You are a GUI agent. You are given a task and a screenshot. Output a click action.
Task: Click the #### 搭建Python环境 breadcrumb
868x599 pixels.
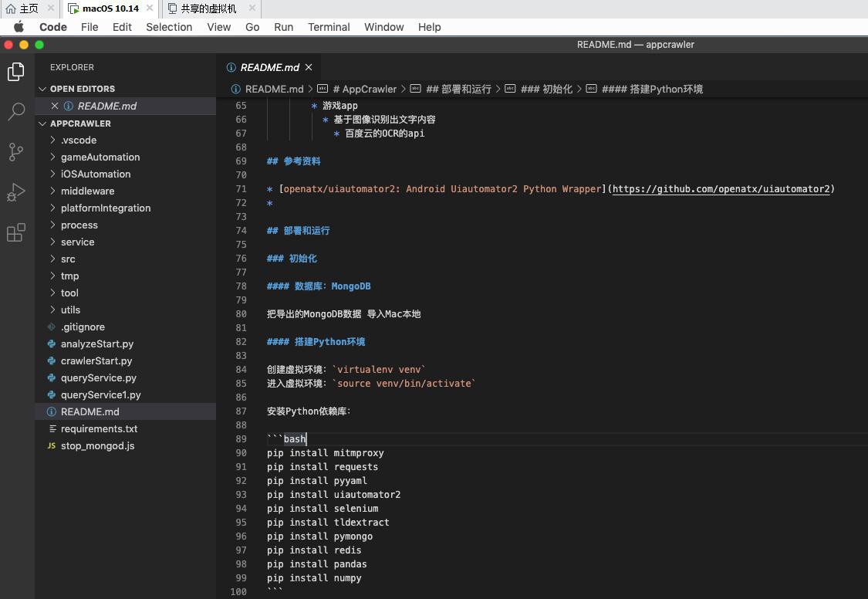click(652, 89)
